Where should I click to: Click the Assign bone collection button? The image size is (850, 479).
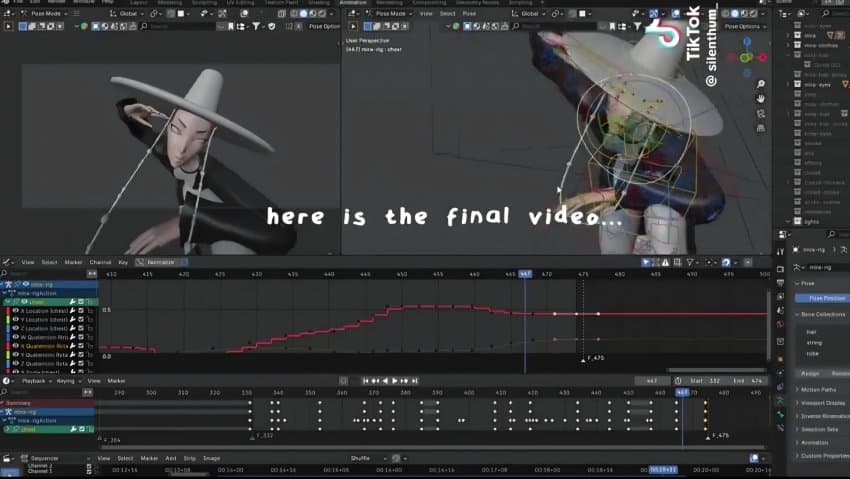click(x=811, y=373)
